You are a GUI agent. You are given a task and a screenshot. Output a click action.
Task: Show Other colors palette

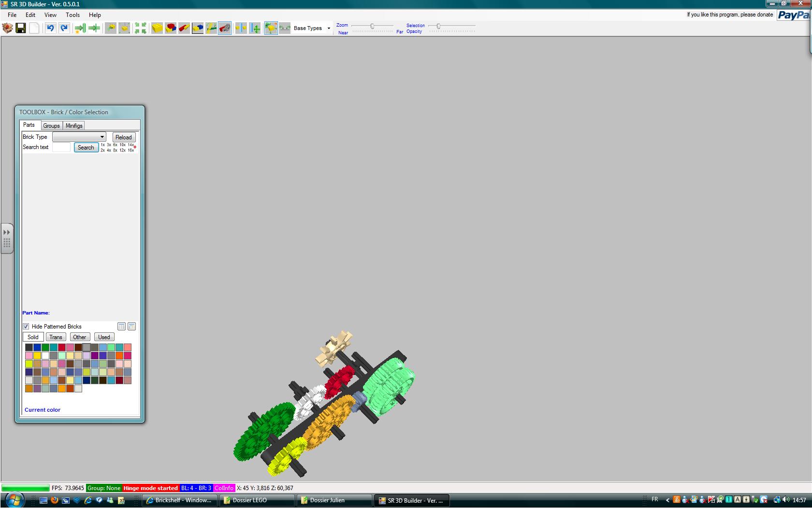click(x=80, y=337)
